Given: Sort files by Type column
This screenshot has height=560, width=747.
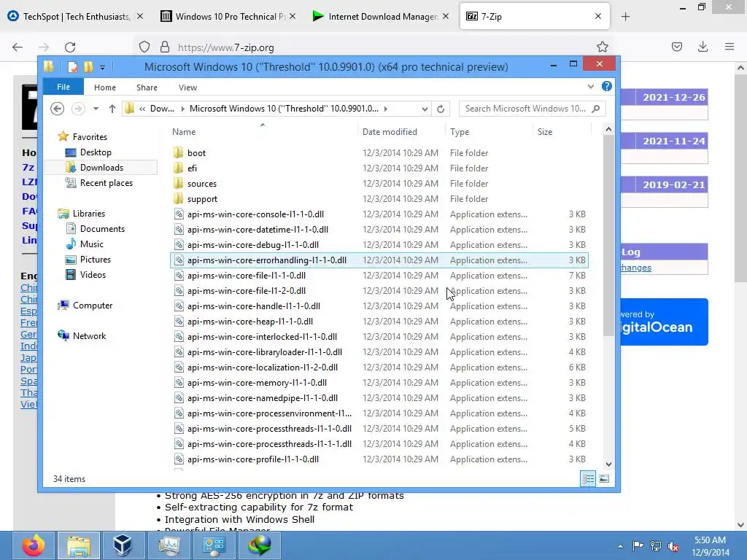Looking at the screenshot, I should (x=460, y=132).
